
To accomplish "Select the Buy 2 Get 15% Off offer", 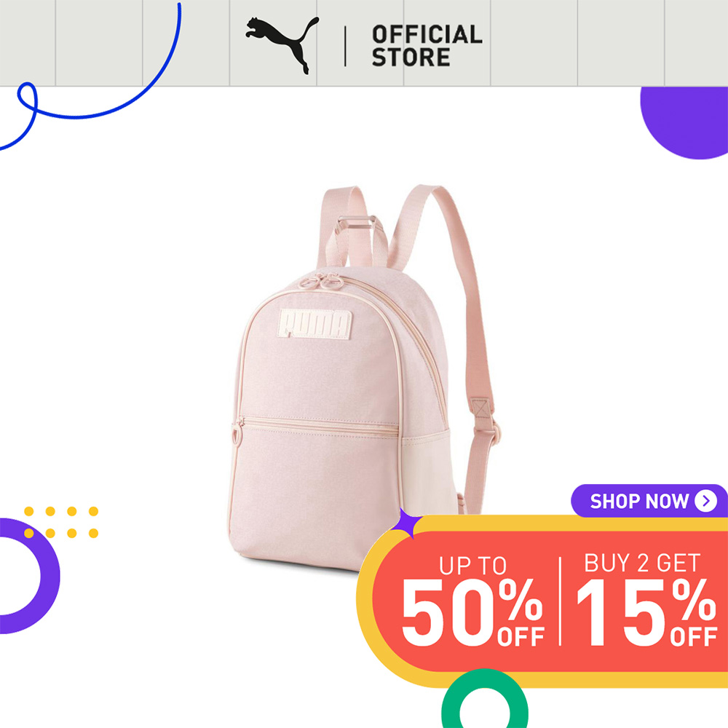I will (646, 600).
